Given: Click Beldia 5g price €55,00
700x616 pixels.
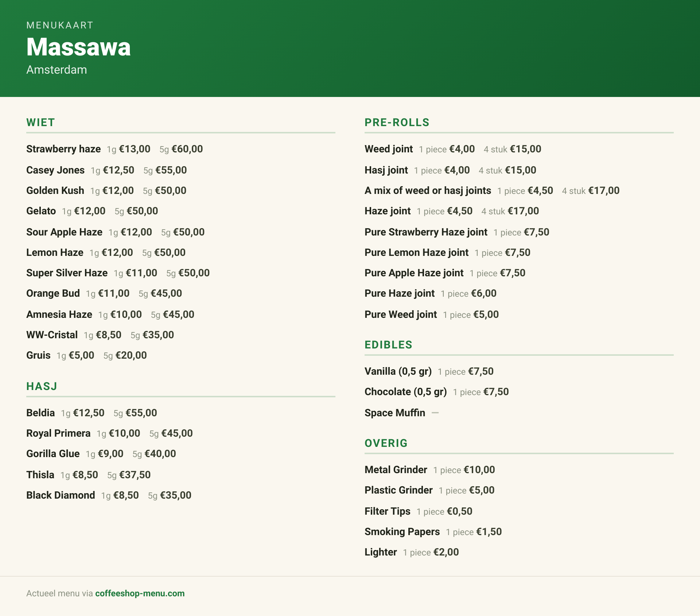Looking at the screenshot, I should (x=141, y=413).
